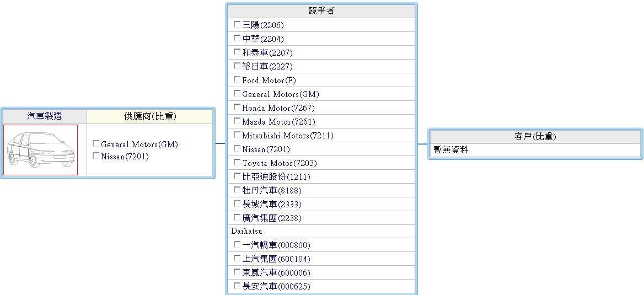Follow the 長城汽車(2333) link
The height and width of the screenshot is (295, 644).
point(272,204)
